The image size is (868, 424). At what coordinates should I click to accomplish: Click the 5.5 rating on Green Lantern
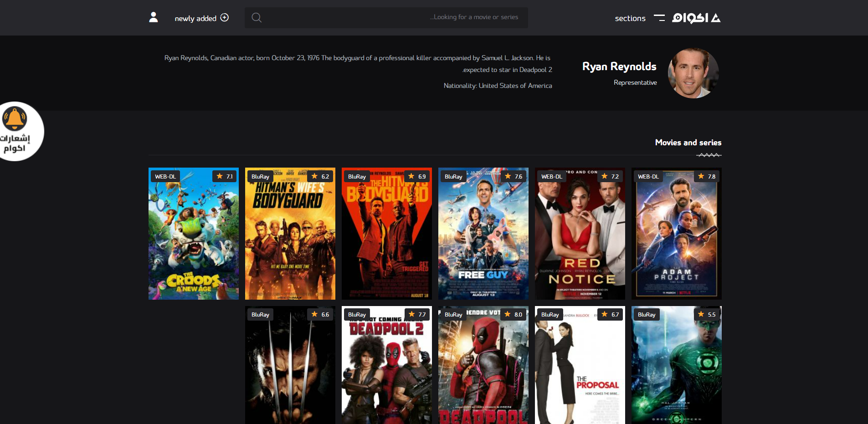(x=707, y=314)
